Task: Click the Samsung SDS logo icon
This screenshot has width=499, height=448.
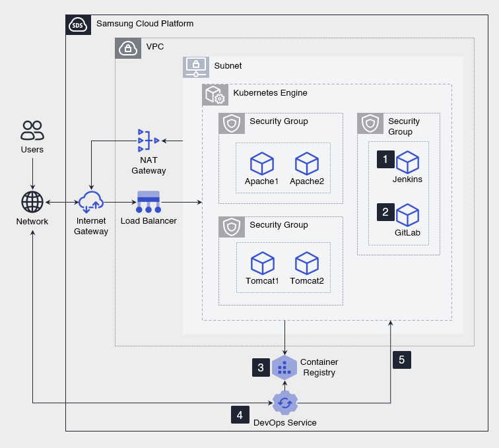Action: (x=79, y=25)
